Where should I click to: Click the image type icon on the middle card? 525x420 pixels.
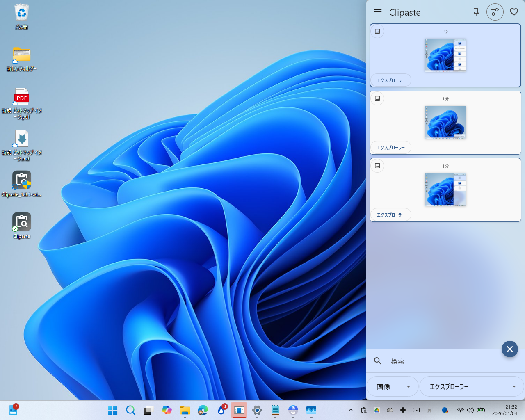[x=377, y=98]
